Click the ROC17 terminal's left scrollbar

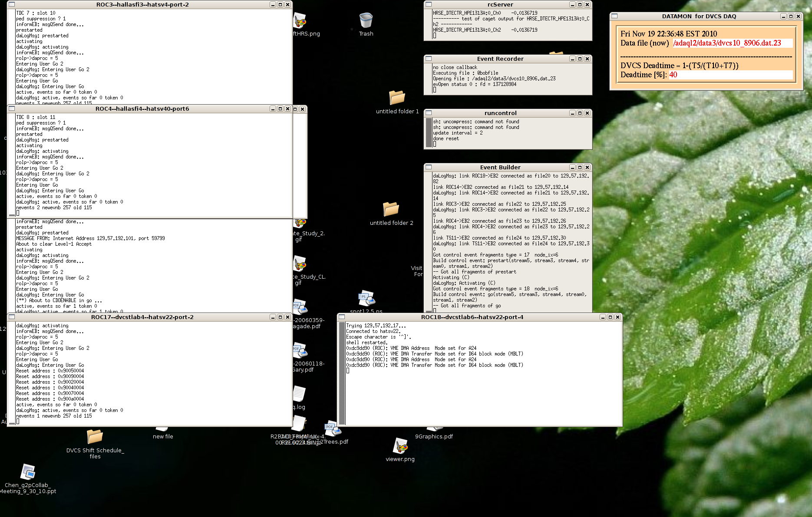tap(12, 373)
